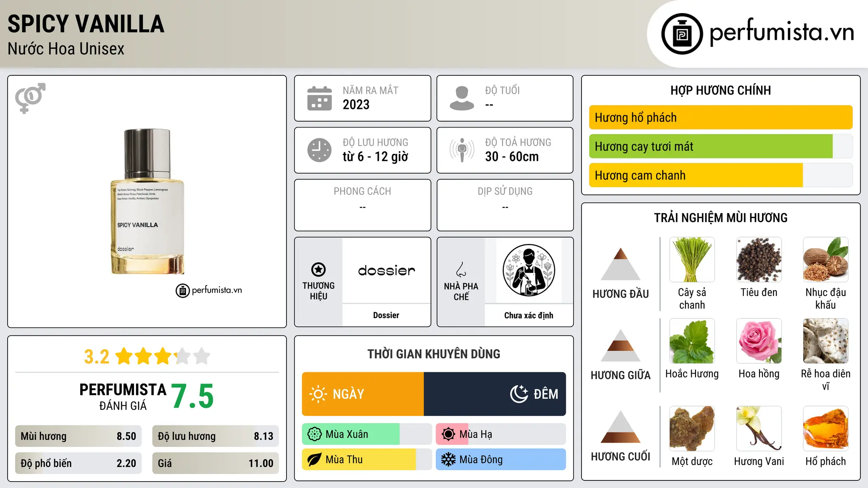Click the sillage icon beside Độ toả hương
Image resolution: width=868 pixels, height=488 pixels.
(x=462, y=150)
